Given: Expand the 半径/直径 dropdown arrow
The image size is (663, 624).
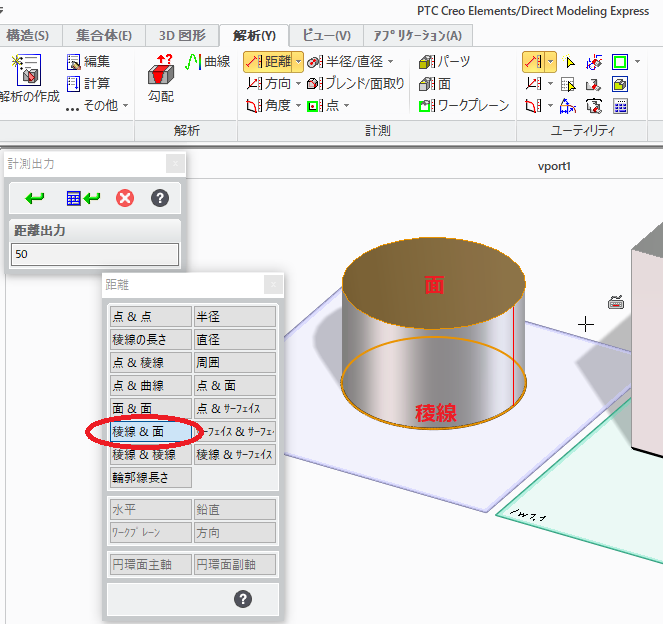Looking at the screenshot, I should click(x=390, y=62).
